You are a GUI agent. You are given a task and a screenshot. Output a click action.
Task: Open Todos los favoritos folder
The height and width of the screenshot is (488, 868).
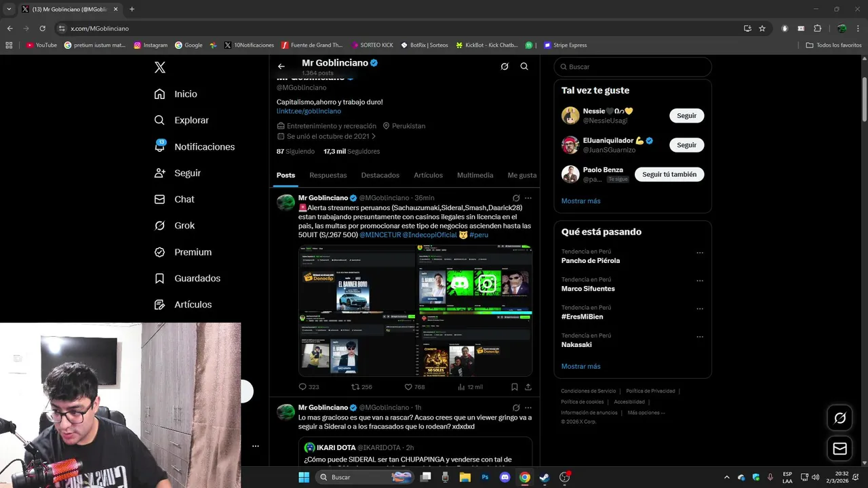click(833, 45)
